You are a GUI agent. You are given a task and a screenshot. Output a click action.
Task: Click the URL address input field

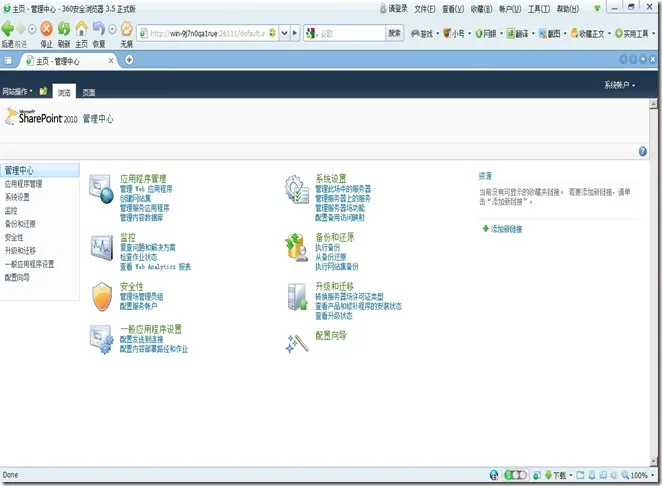click(207, 33)
